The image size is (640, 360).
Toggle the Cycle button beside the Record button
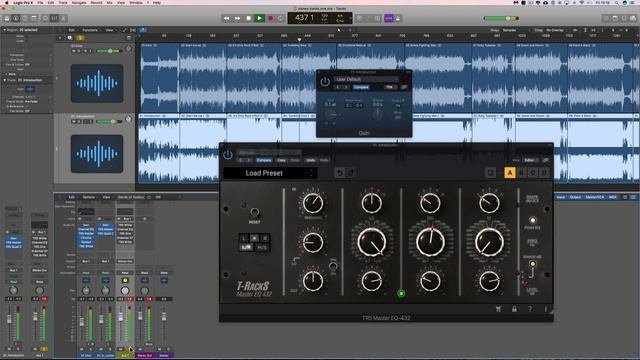click(280, 18)
